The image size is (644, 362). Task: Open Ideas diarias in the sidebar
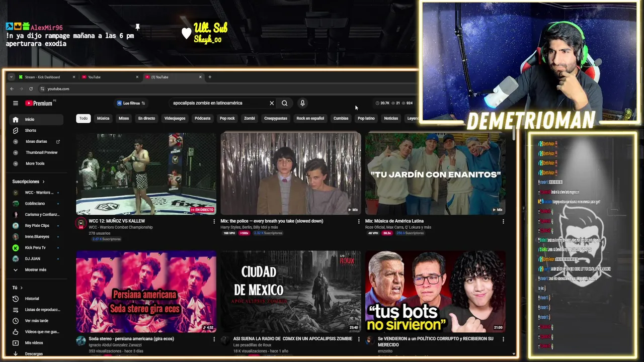(36, 142)
